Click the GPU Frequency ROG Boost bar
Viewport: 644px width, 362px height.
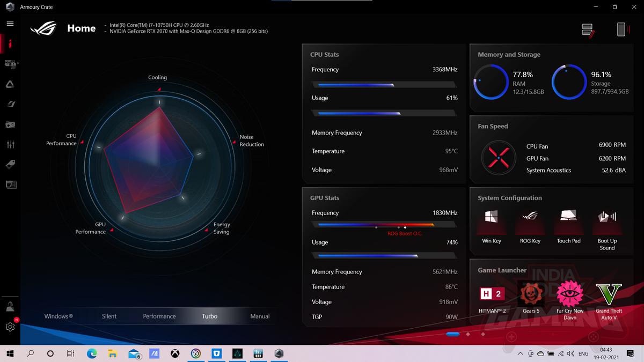(x=384, y=225)
